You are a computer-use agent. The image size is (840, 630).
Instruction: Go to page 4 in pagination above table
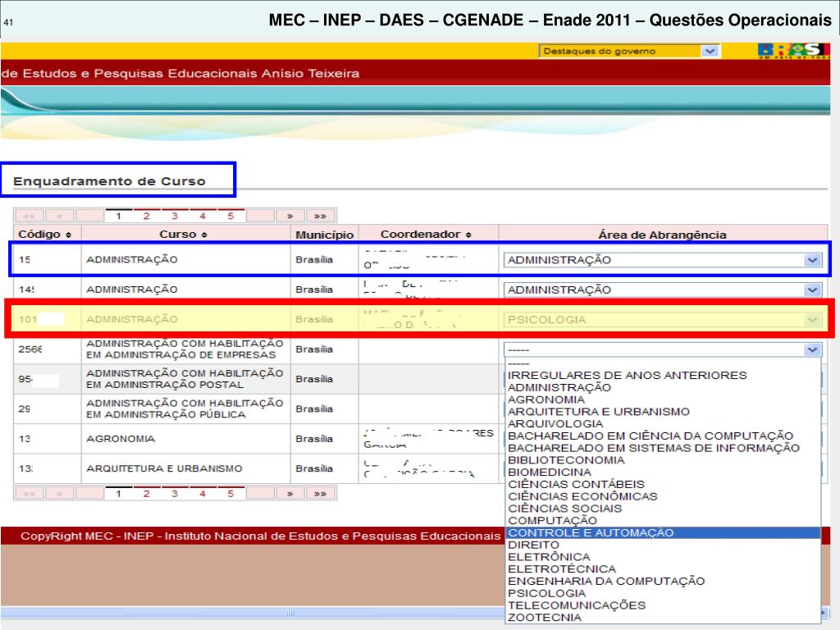pyautogui.click(x=203, y=216)
